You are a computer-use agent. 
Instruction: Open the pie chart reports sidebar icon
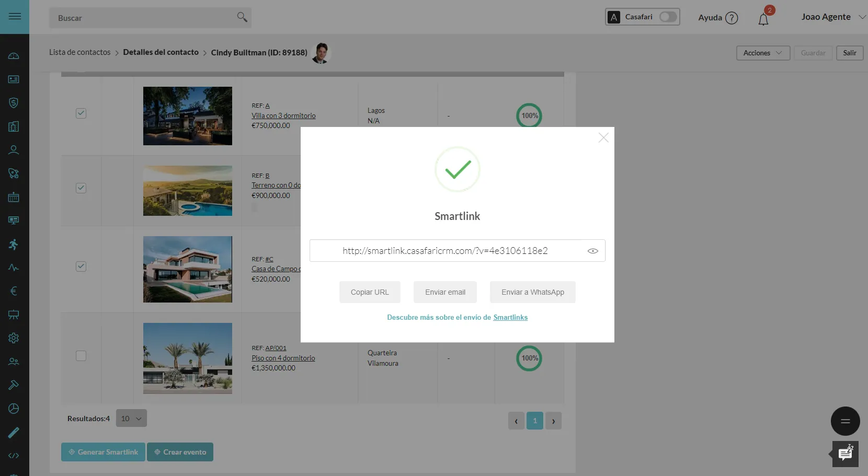coord(14,409)
